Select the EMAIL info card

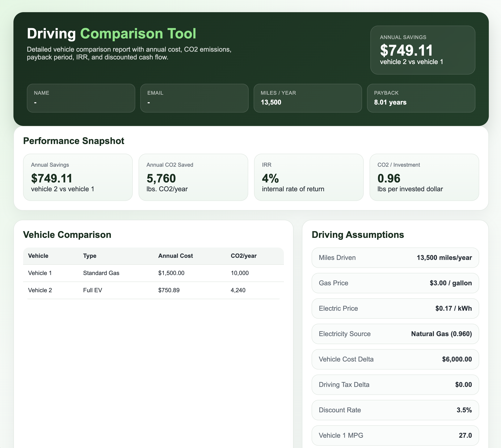pyautogui.click(x=194, y=98)
